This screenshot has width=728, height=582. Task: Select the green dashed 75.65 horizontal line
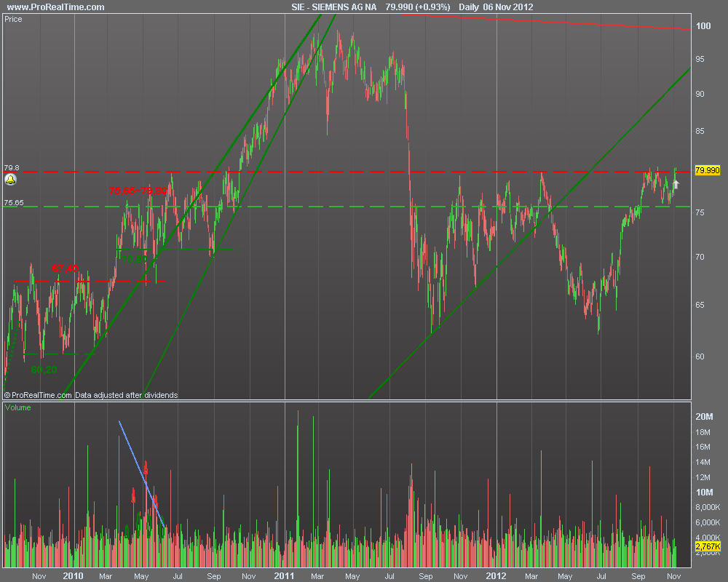(348, 207)
